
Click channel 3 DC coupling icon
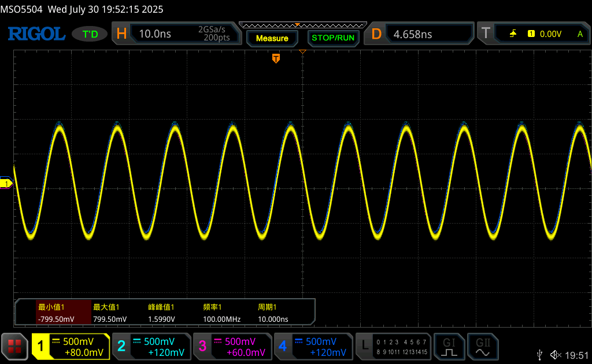218,341
